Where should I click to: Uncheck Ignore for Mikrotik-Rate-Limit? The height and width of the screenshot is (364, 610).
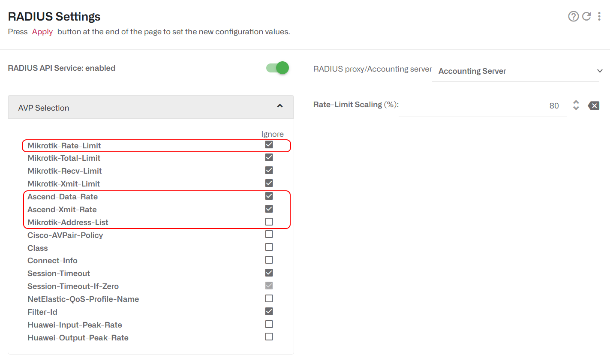click(x=269, y=144)
